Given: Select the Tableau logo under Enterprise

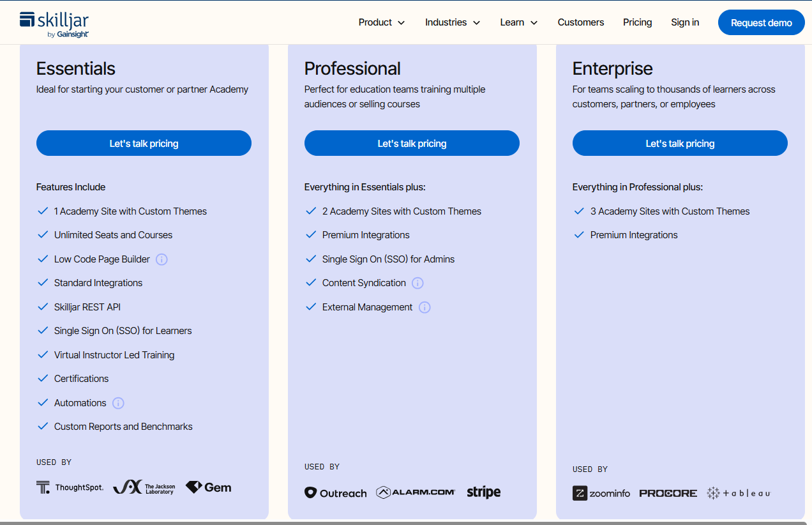Looking at the screenshot, I should [739, 493].
